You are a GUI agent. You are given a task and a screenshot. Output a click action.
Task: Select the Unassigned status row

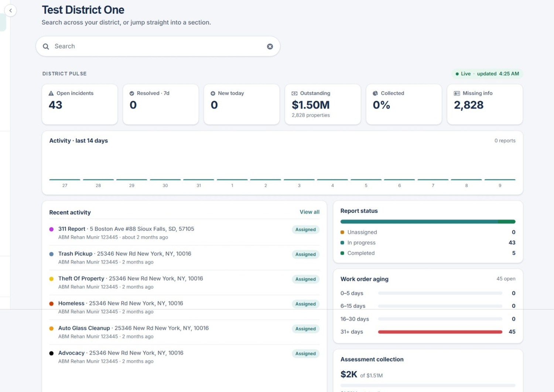coord(428,232)
